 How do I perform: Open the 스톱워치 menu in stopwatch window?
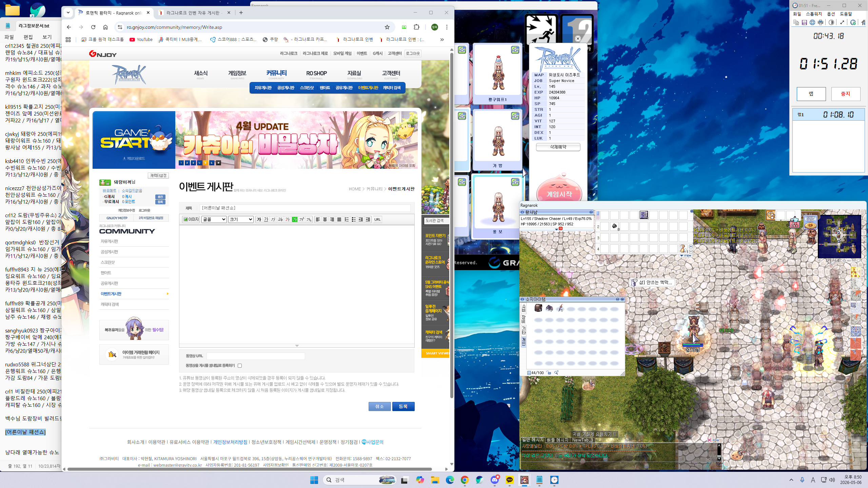pyautogui.click(x=814, y=14)
